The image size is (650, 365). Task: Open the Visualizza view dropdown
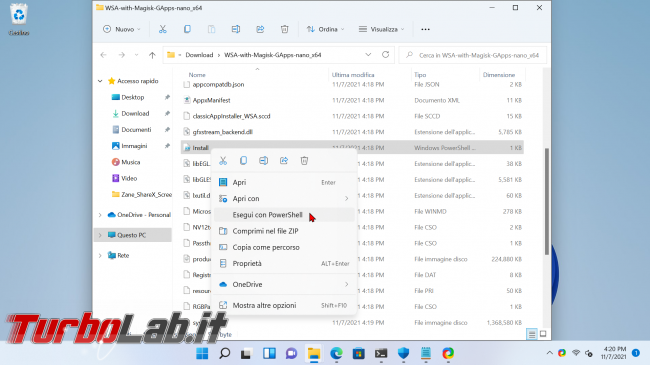click(x=381, y=29)
